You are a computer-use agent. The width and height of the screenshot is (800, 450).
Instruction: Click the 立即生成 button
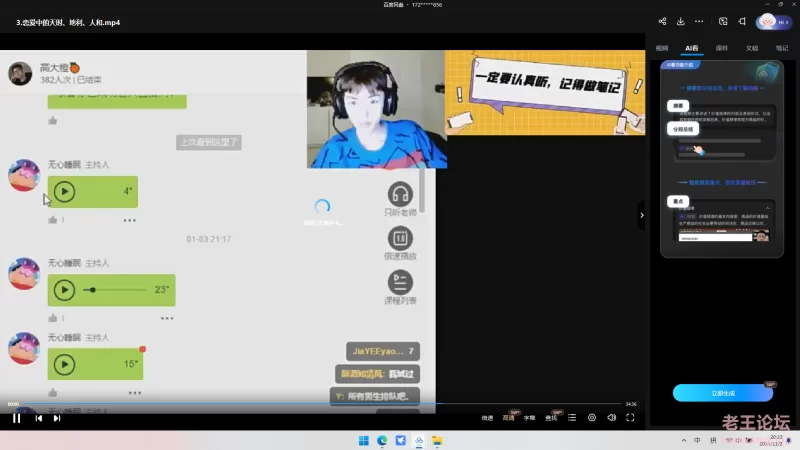tap(723, 393)
